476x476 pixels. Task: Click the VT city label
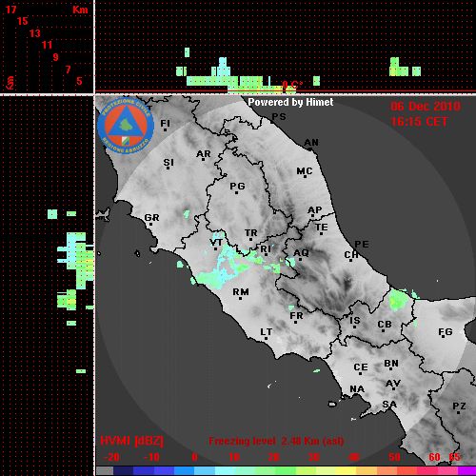pos(216,243)
